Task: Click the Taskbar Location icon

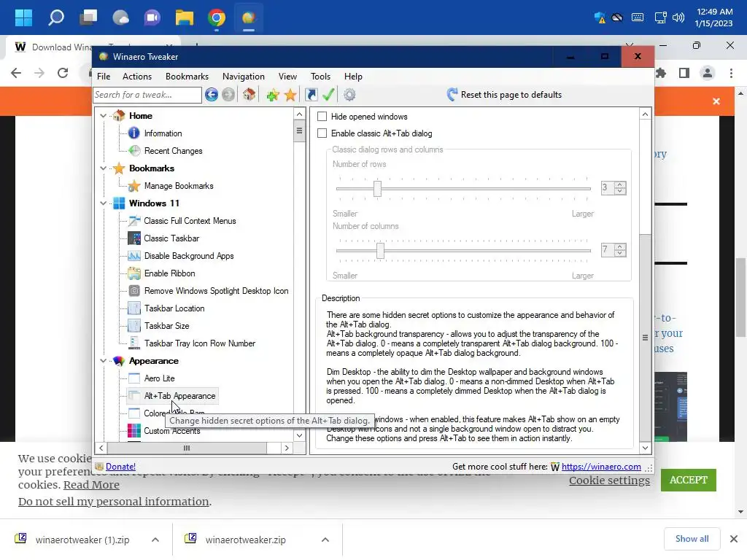Action: (x=134, y=308)
